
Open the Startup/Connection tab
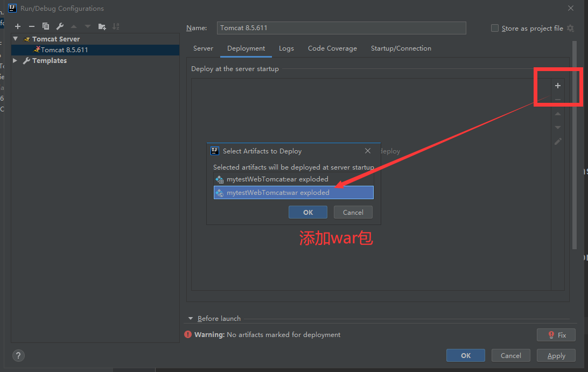401,48
